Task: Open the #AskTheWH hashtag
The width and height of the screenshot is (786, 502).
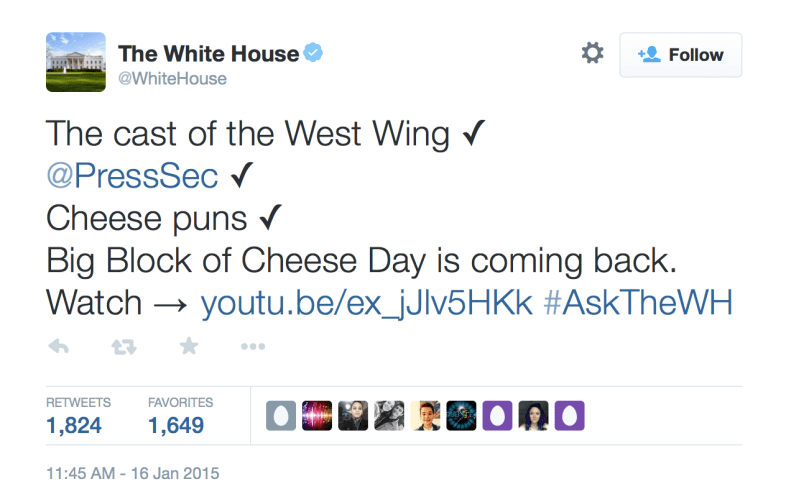Action: (638, 303)
